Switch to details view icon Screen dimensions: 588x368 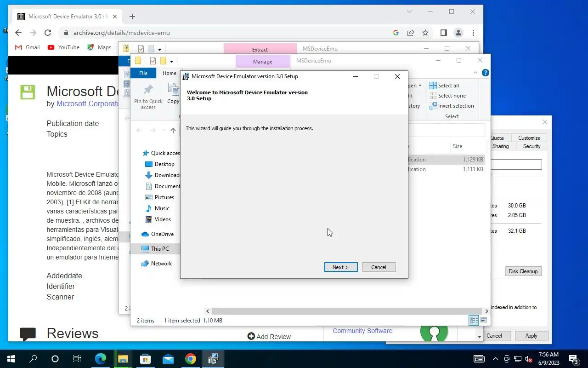click(474, 321)
